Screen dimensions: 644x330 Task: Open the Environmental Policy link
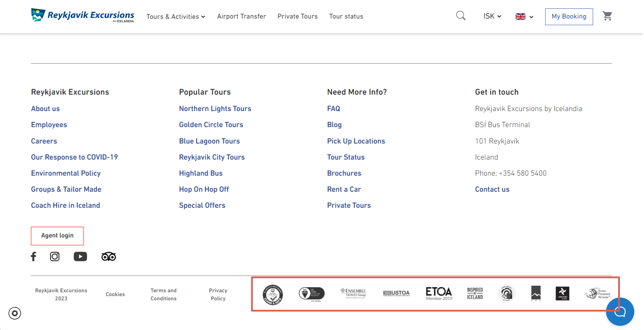point(66,173)
